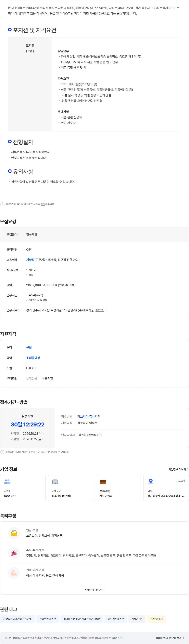This screenshot has width=189, height=644.
Task: Click the 김귀환 (개발팀) contact name
Action: 88,435
